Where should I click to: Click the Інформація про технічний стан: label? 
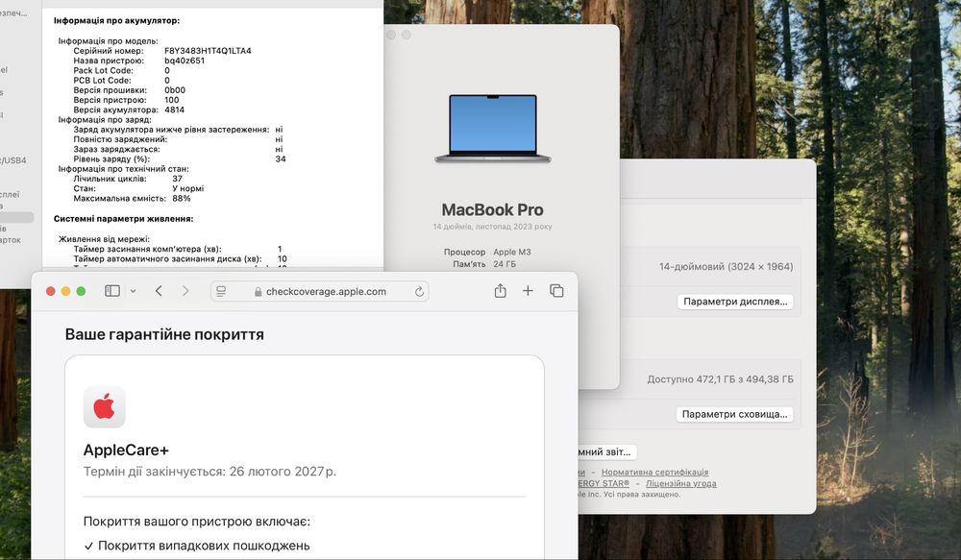[123, 168]
